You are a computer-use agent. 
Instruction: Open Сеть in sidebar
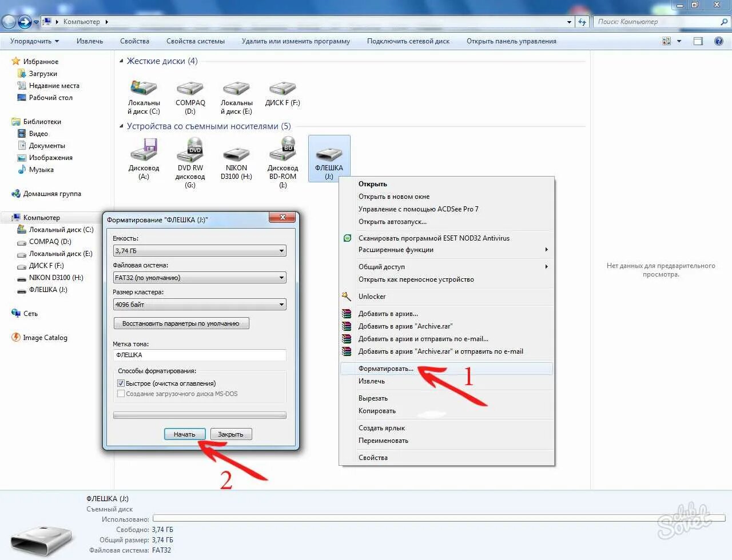click(x=30, y=314)
